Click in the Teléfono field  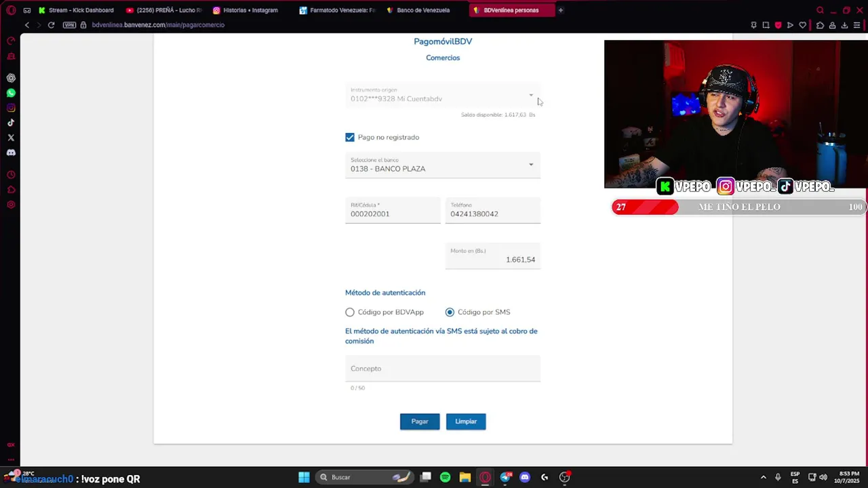click(493, 210)
